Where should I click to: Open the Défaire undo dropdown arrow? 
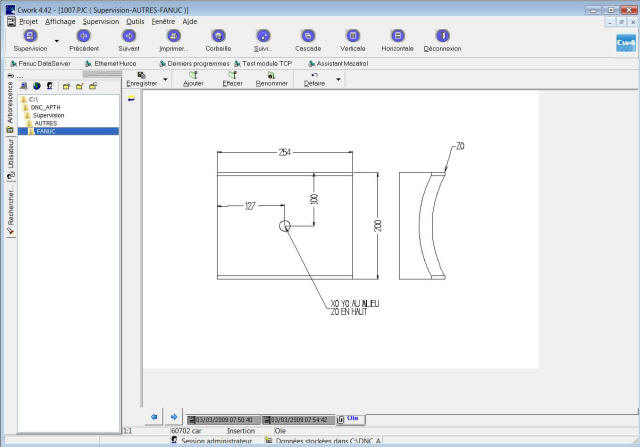point(339,79)
